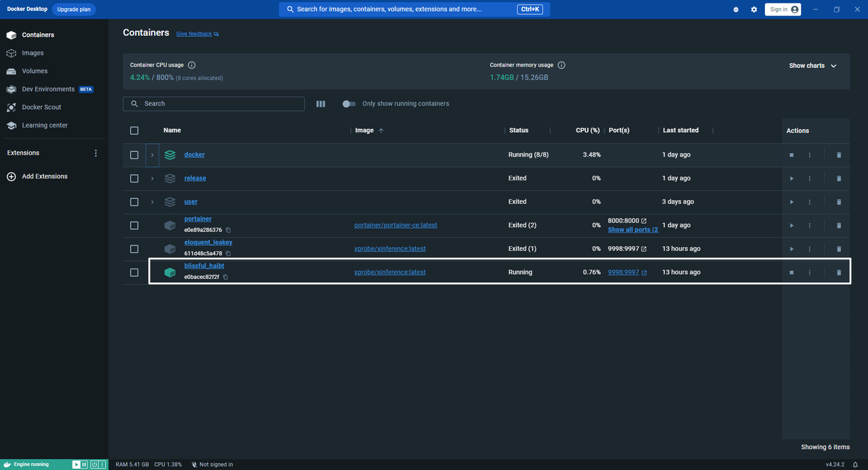Delete the eloquent_leakey container
This screenshot has height=470, width=868.
(839, 249)
